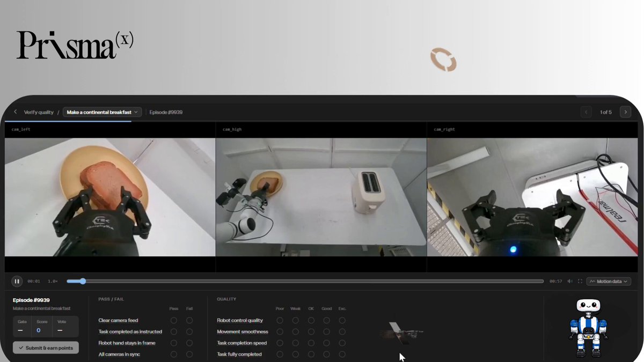Image resolution: width=644 pixels, height=362 pixels.
Task: Change the 1.0x playback speed
Action: click(53, 281)
